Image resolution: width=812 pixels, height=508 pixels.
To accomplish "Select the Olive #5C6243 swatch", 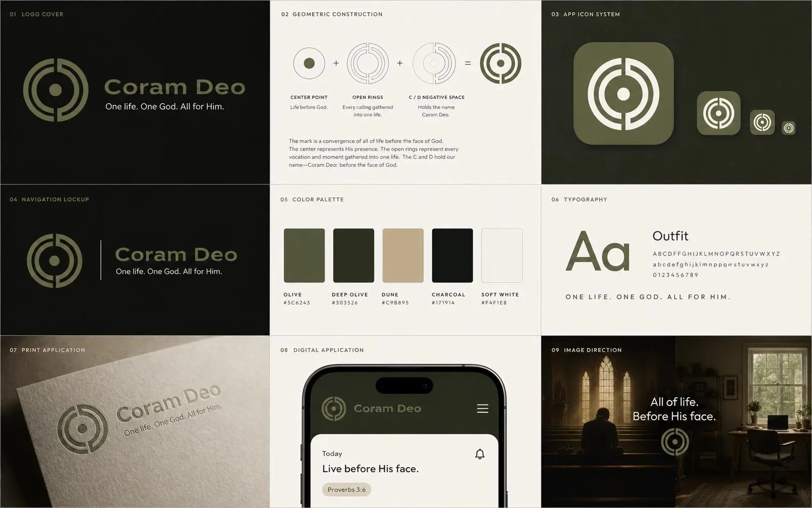I will pyautogui.click(x=304, y=256).
